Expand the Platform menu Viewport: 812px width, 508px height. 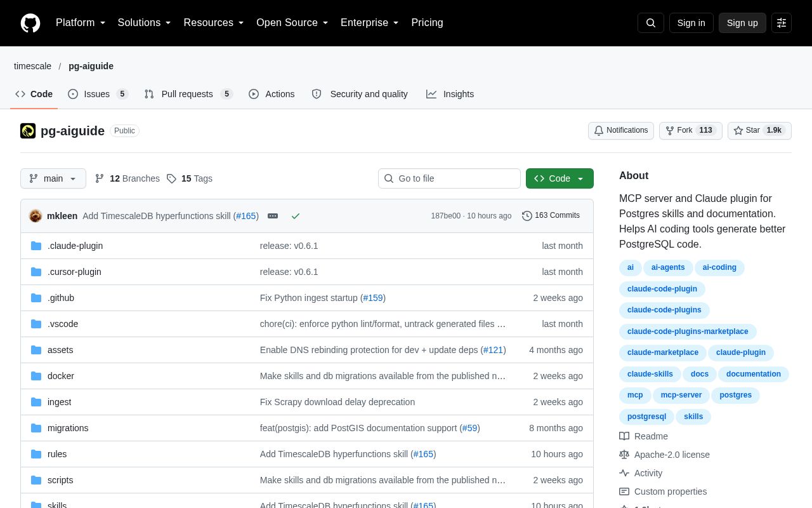[81, 23]
